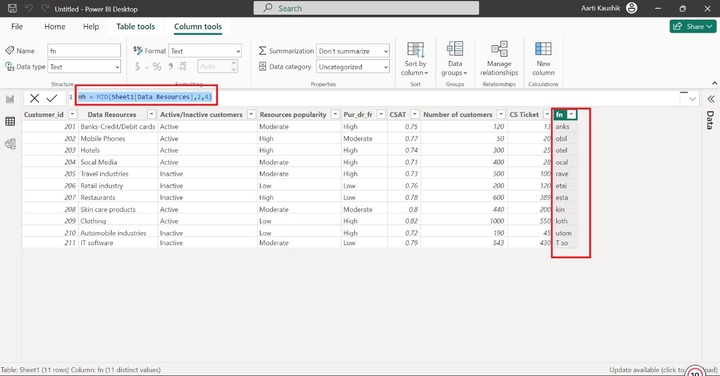Image resolution: width=720 pixels, height=376 pixels.
Task: Open the Data type dropdown
Action: [x=84, y=67]
